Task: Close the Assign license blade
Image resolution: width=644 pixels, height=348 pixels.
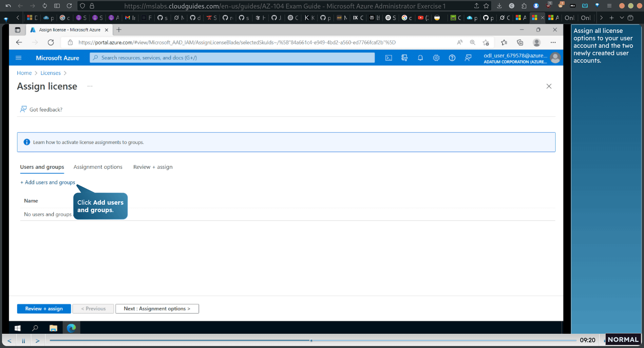Action: click(549, 86)
